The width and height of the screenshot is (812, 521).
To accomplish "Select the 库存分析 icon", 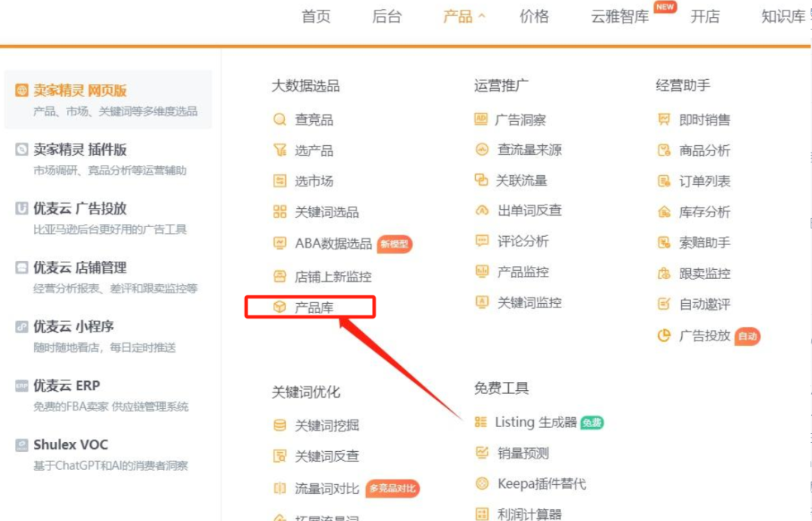I will (662, 211).
